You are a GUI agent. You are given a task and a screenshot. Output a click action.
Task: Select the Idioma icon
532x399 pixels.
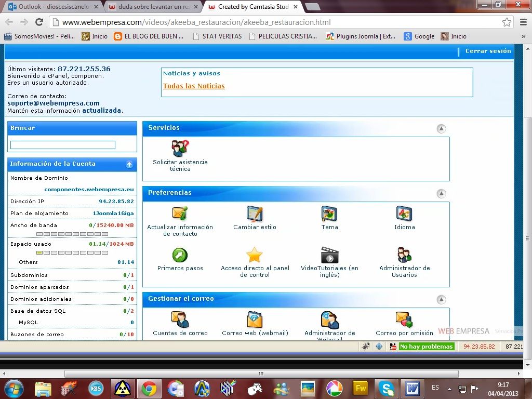tap(404, 214)
